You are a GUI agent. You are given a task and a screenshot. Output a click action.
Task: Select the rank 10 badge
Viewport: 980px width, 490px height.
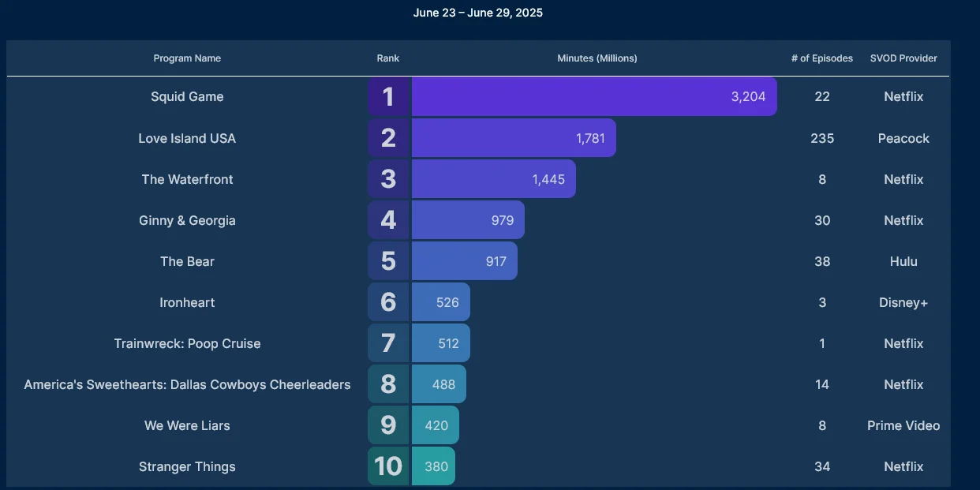click(x=388, y=466)
